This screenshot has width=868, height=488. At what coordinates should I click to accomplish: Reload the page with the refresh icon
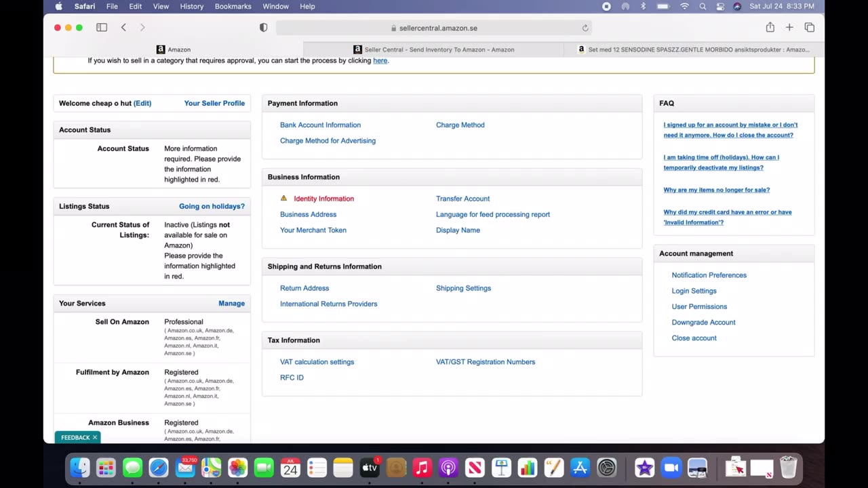[585, 28]
